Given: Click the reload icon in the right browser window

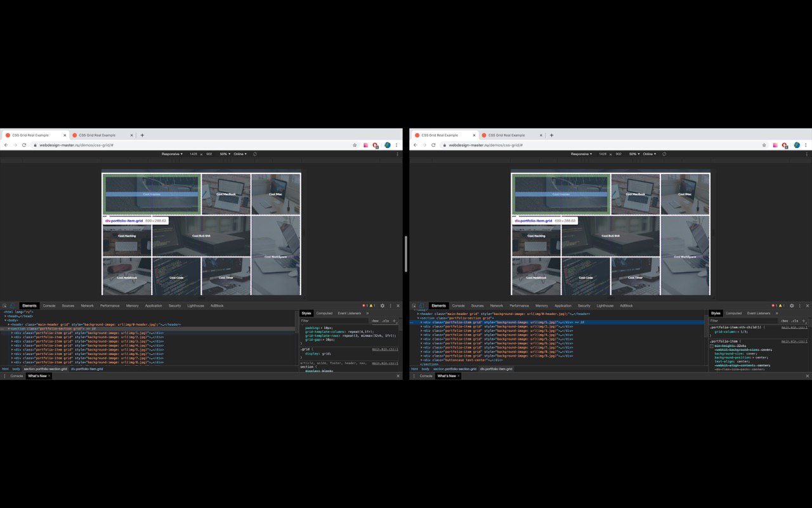Looking at the screenshot, I should coord(433,145).
